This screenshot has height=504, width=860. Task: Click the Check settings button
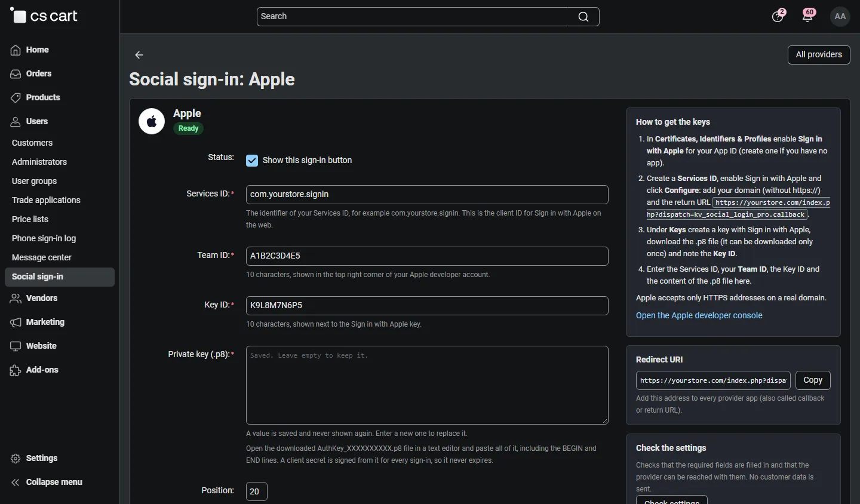pos(672,500)
